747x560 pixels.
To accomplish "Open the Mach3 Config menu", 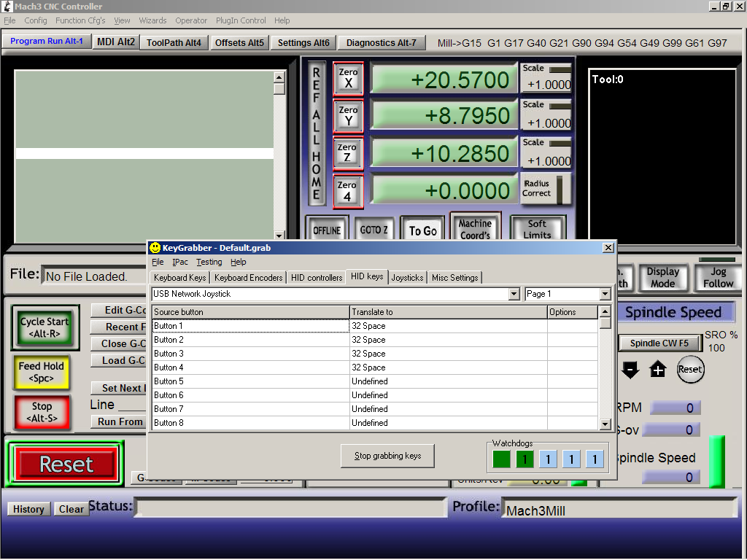I will (x=36, y=20).
